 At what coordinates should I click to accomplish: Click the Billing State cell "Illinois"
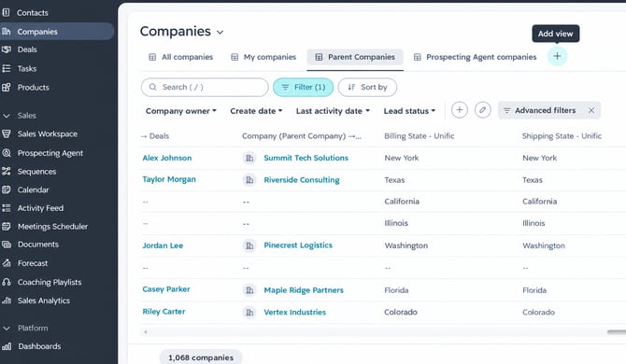pos(396,223)
